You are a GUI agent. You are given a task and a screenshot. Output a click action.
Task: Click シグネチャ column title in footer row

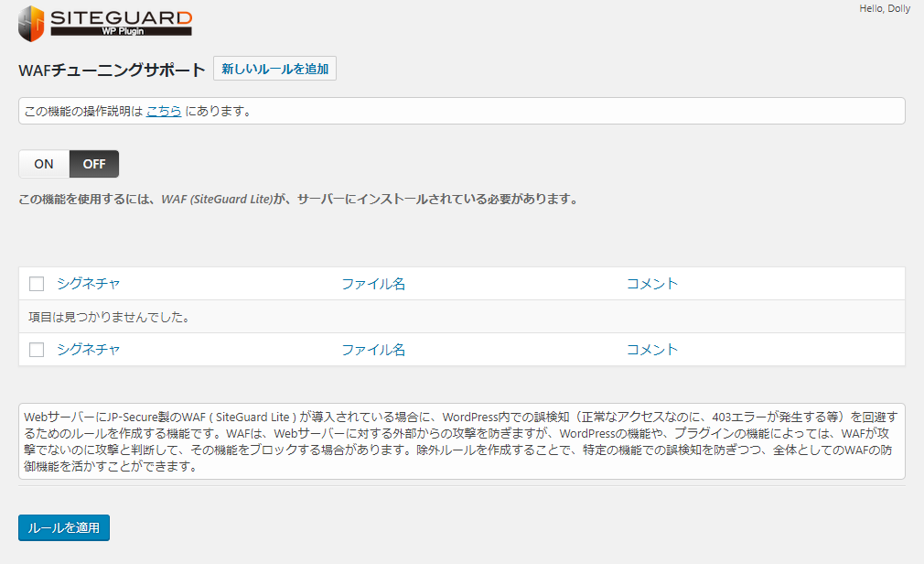(x=88, y=350)
